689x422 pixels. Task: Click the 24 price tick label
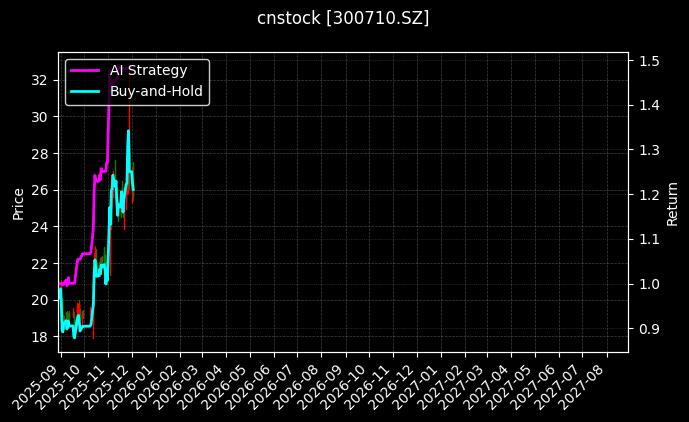coord(39,227)
